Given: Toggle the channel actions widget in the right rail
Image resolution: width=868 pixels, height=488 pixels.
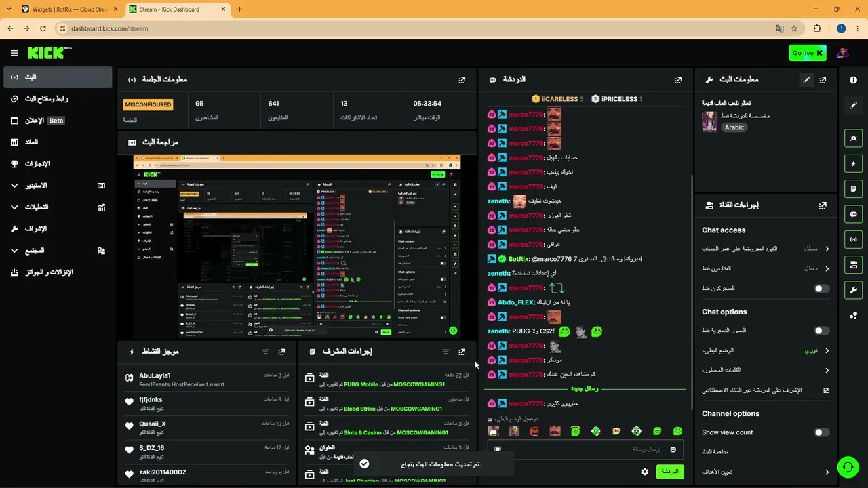Looking at the screenshot, I should pos(853,264).
